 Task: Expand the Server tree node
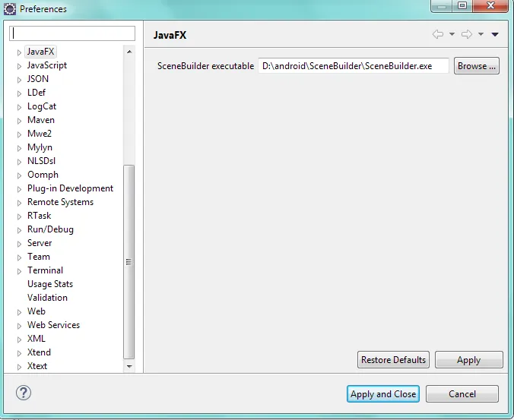pyautogui.click(x=19, y=244)
